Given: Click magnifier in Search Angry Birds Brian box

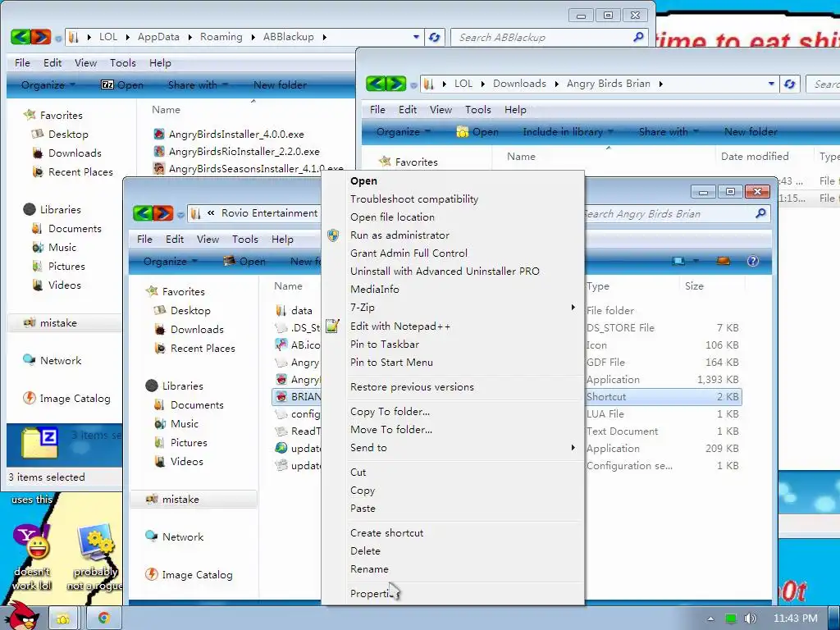Looking at the screenshot, I should (760, 214).
